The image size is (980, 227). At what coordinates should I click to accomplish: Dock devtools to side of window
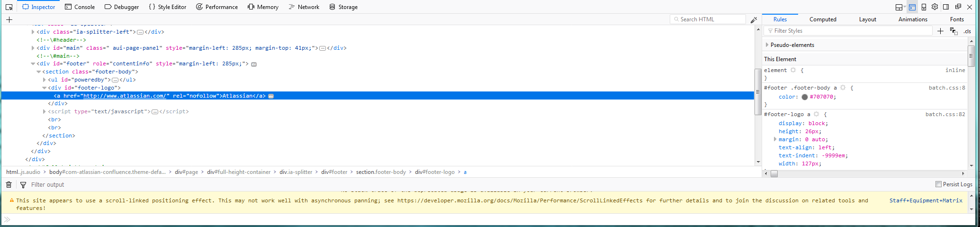pyautogui.click(x=946, y=7)
